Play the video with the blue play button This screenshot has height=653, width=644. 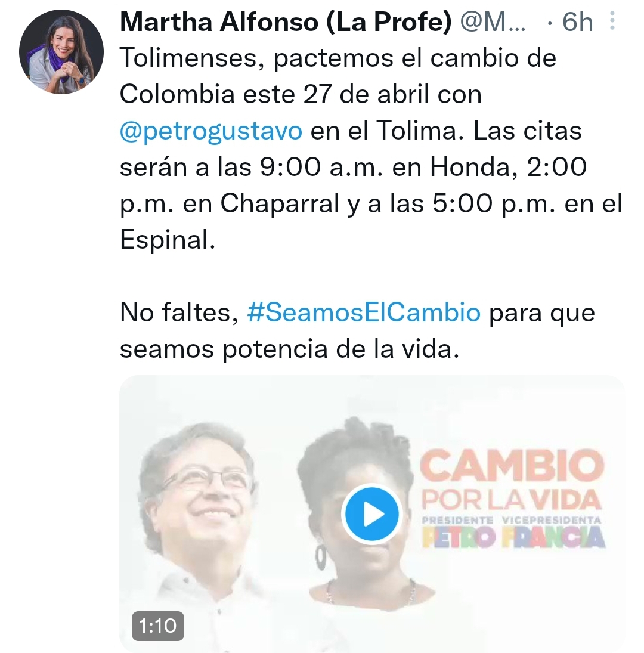pyautogui.click(x=371, y=514)
